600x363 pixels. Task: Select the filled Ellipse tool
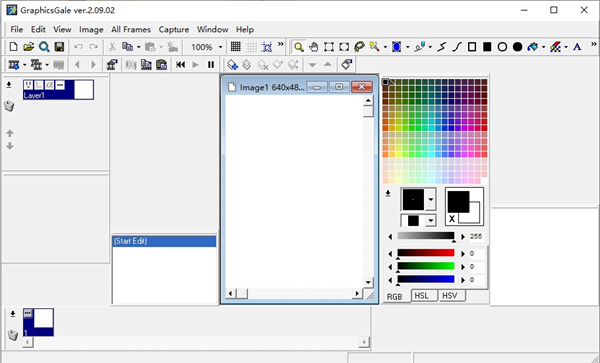[518, 47]
